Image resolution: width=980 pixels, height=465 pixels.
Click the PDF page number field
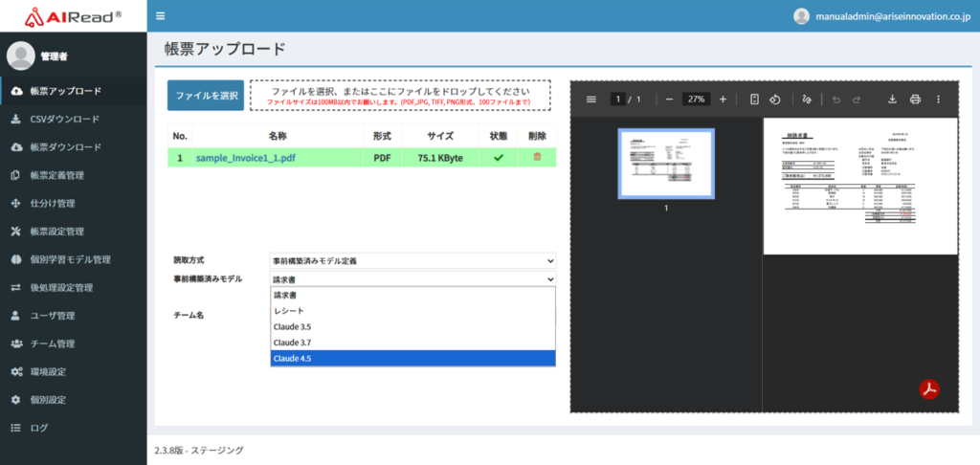[x=619, y=100]
